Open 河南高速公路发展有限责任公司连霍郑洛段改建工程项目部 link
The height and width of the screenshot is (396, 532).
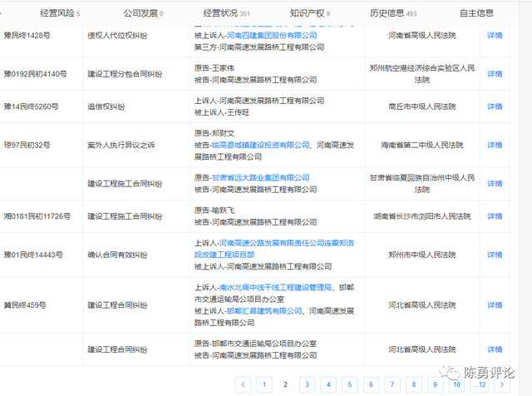pos(274,249)
